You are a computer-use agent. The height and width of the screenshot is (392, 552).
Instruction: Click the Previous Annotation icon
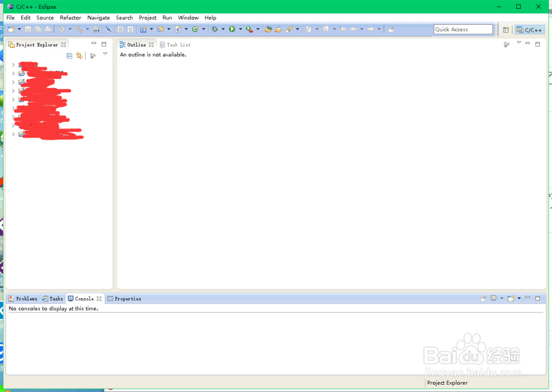click(x=326, y=30)
